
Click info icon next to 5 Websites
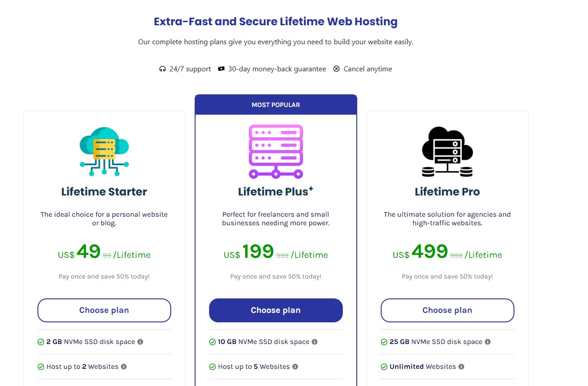(295, 367)
